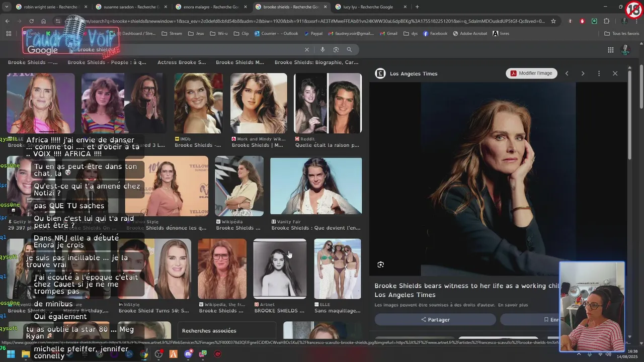Screen dimensions: 644x362
Task: Click the magnifying glass search icon
Action: [x=349, y=50]
